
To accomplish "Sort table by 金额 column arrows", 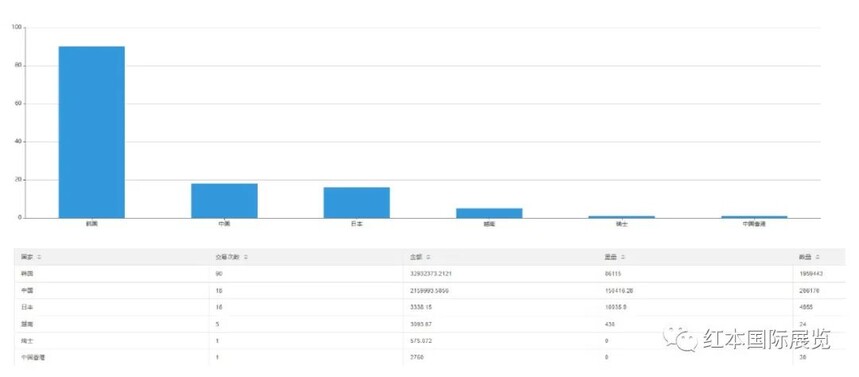I will tap(428, 257).
